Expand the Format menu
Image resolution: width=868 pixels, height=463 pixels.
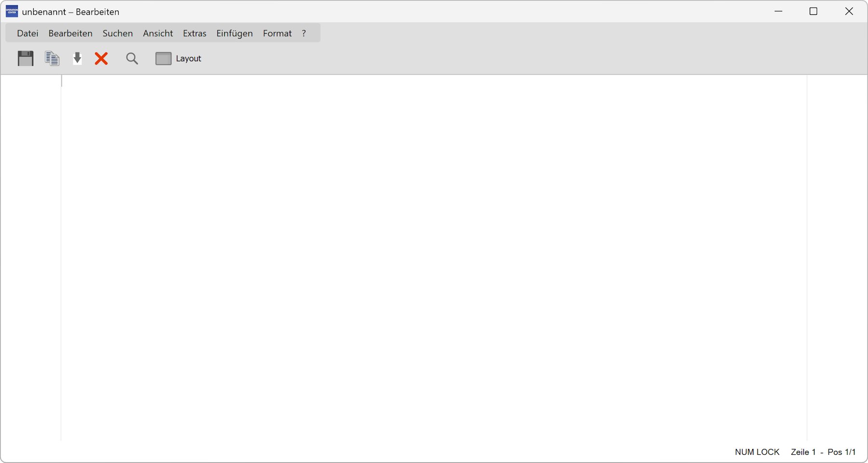277,33
